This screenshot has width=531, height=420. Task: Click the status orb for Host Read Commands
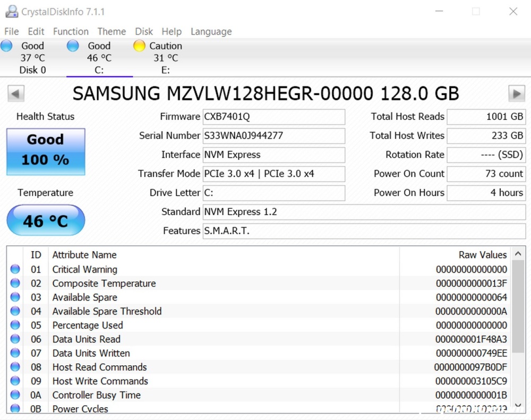coord(15,367)
